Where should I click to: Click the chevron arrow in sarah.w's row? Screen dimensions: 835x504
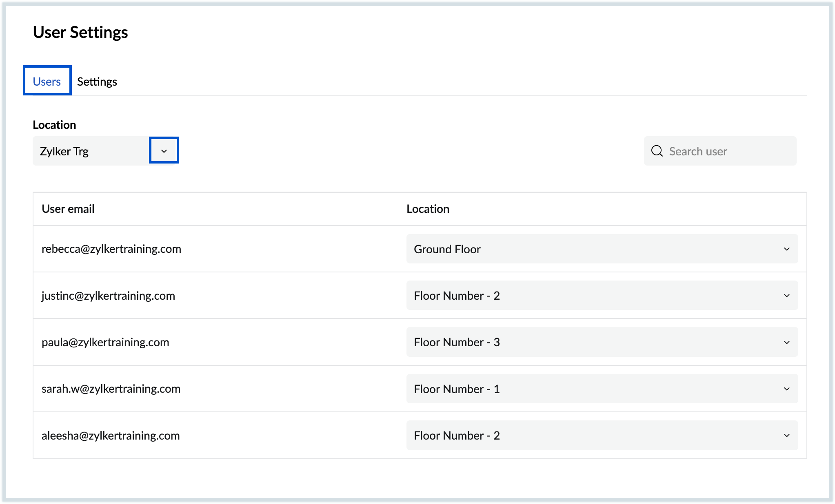click(786, 389)
